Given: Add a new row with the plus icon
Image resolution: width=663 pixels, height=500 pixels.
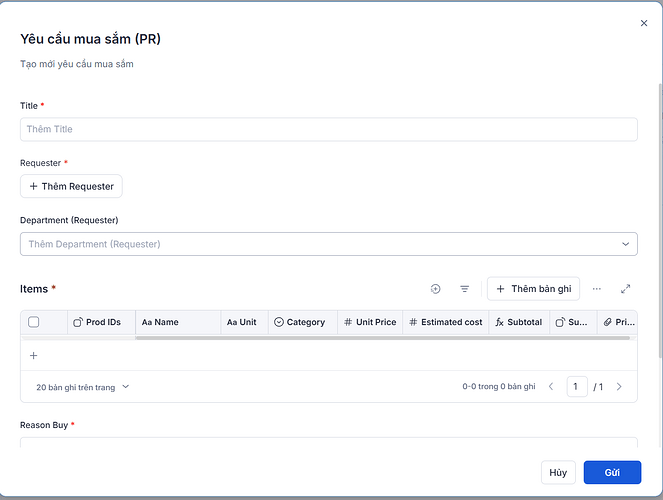Looking at the screenshot, I should pyautogui.click(x=33, y=355).
